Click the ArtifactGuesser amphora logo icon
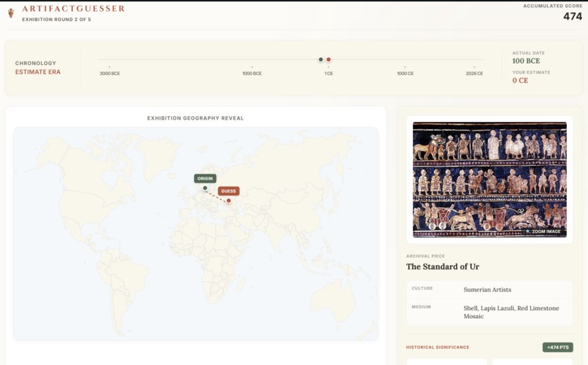The width and height of the screenshot is (588, 365). (11, 13)
